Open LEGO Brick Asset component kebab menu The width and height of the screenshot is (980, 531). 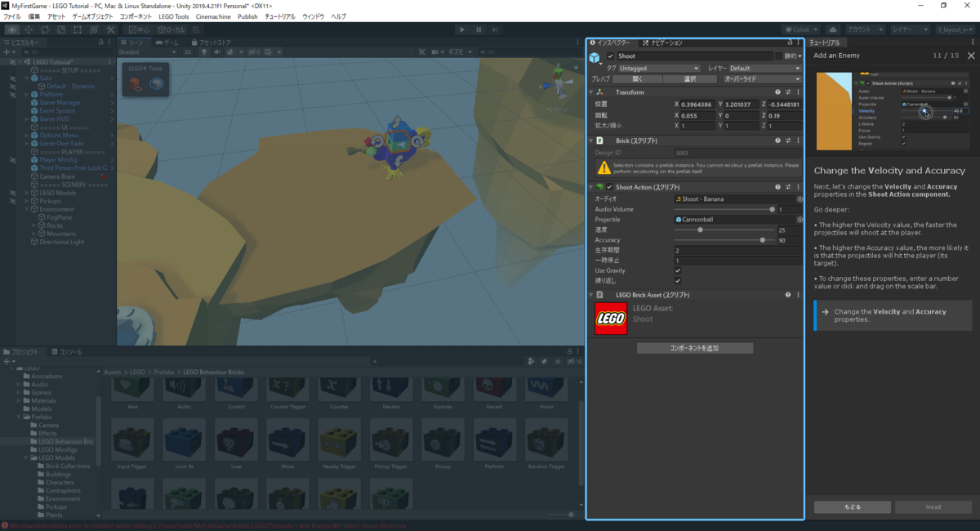798,294
